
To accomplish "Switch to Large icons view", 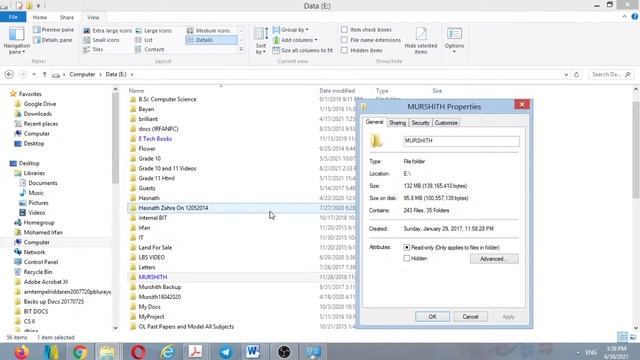I will (x=153, y=31).
